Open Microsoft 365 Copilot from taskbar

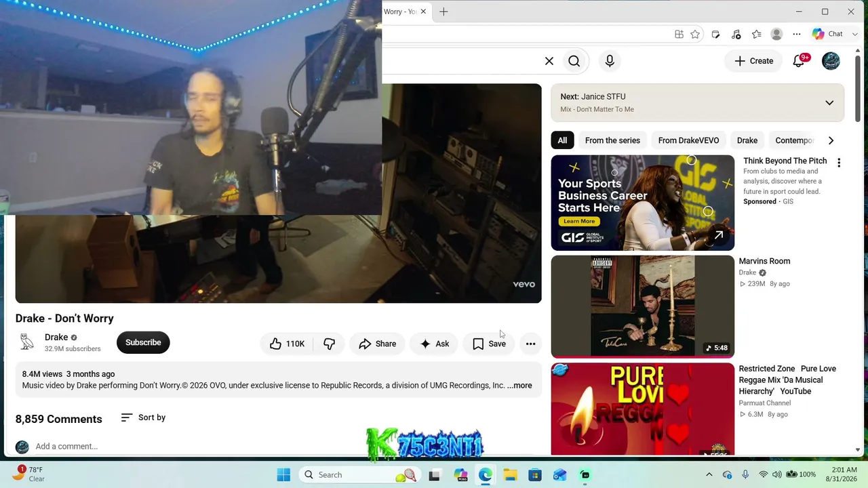click(460, 474)
